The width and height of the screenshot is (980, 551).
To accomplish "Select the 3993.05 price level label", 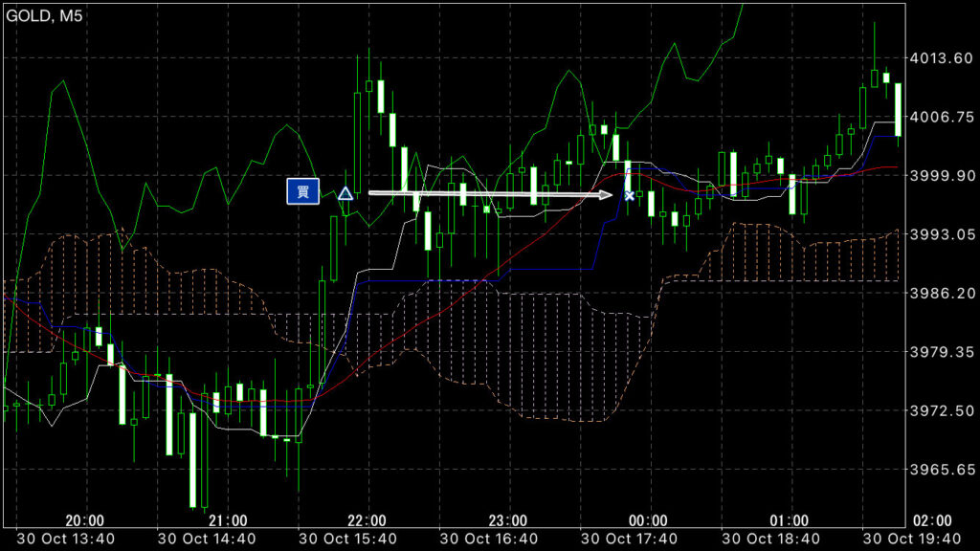I will point(941,234).
